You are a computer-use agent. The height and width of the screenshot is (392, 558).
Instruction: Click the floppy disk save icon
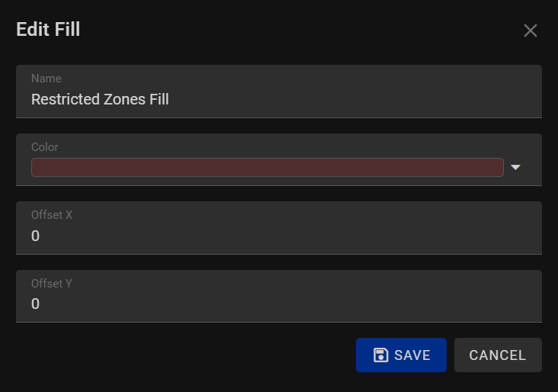(x=380, y=355)
